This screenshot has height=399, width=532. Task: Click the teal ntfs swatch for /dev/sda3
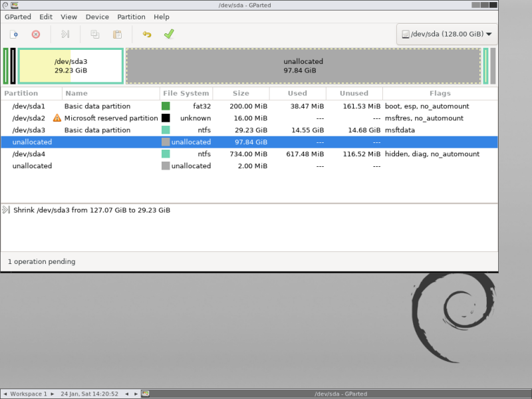tap(166, 130)
